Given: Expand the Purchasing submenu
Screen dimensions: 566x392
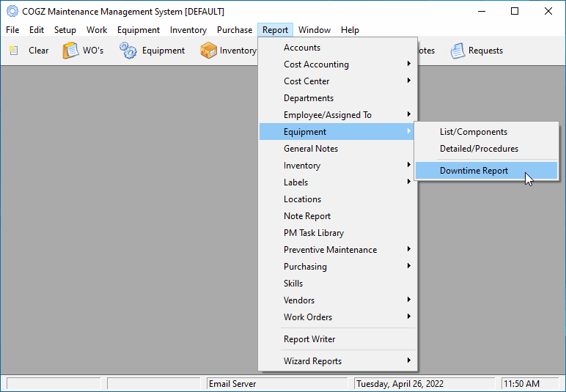Looking at the screenshot, I should coord(338,267).
